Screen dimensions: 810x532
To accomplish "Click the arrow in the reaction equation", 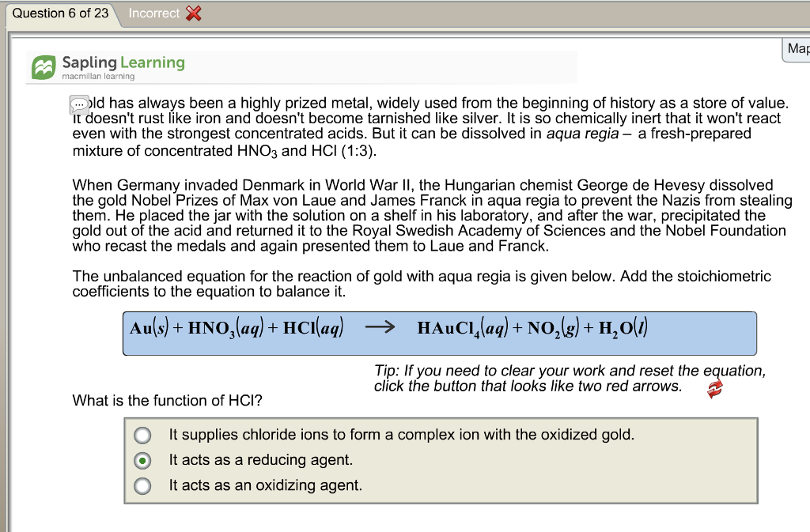I will point(382,327).
